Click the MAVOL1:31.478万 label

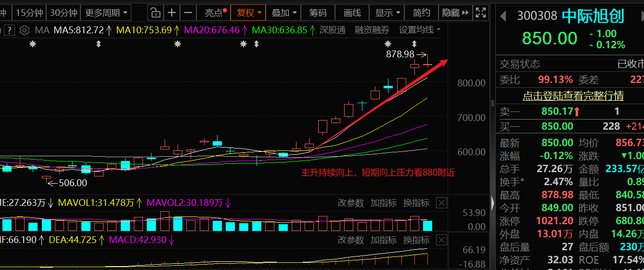(95, 203)
